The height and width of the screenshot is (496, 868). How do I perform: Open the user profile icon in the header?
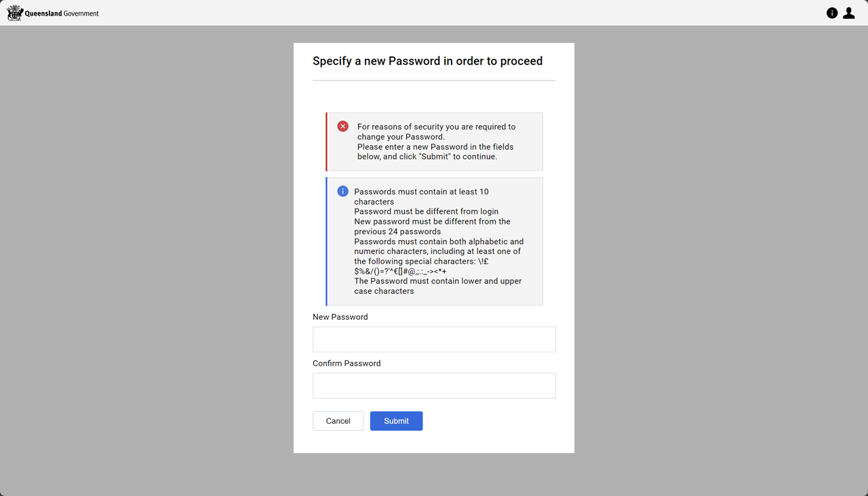click(848, 13)
